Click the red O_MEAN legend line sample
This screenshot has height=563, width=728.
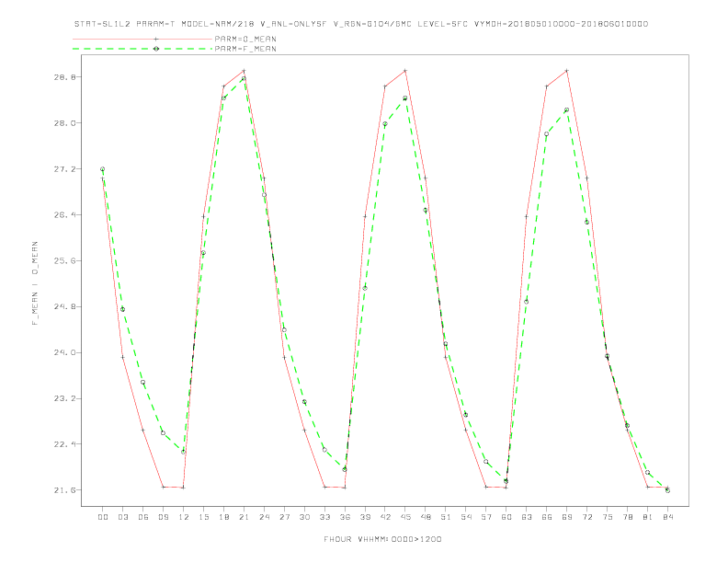pyautogui.click(x=142, y=39)
